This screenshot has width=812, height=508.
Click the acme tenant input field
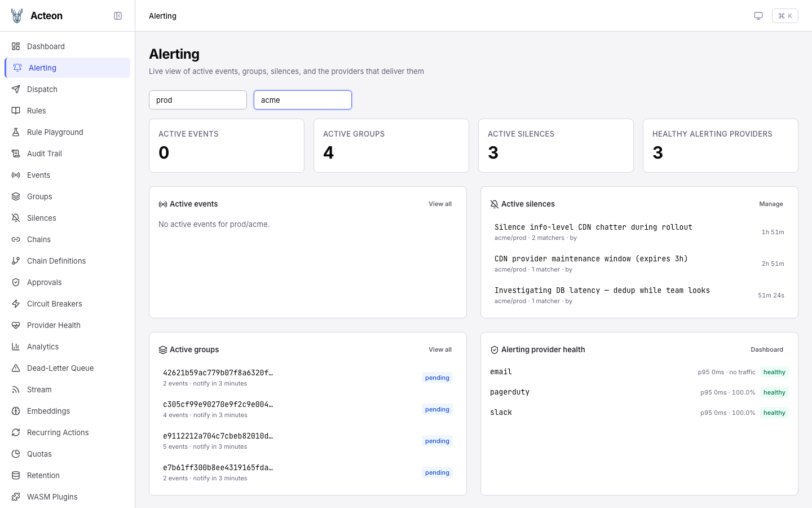pyautogui.click(x=303, y=100)
